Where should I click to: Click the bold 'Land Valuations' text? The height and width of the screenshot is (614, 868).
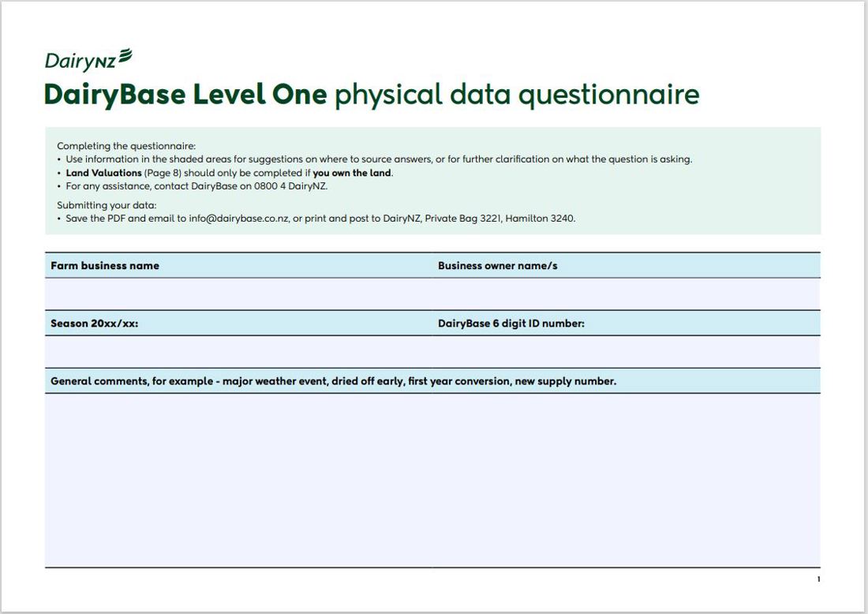pos(103,173)
